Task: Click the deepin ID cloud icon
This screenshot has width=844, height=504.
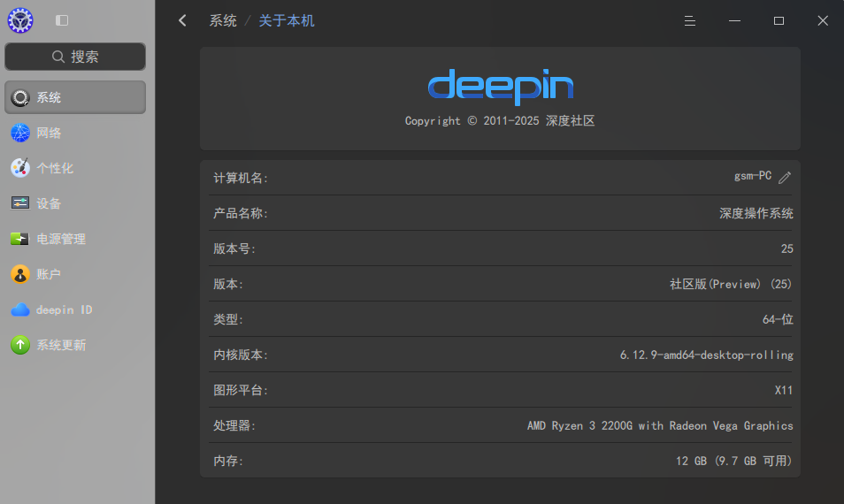Action: pos(20,309)
